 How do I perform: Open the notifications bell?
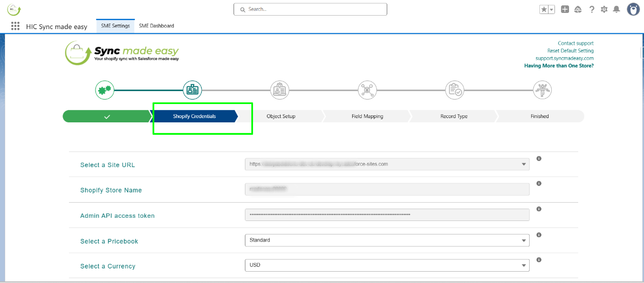tap(616, 10)
